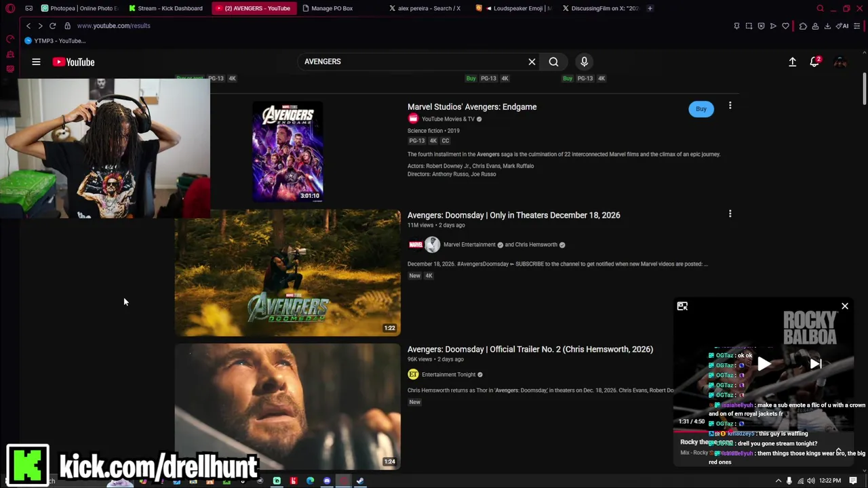Visit Chris Hemsworth collaborator channel link

click(536, 245)
